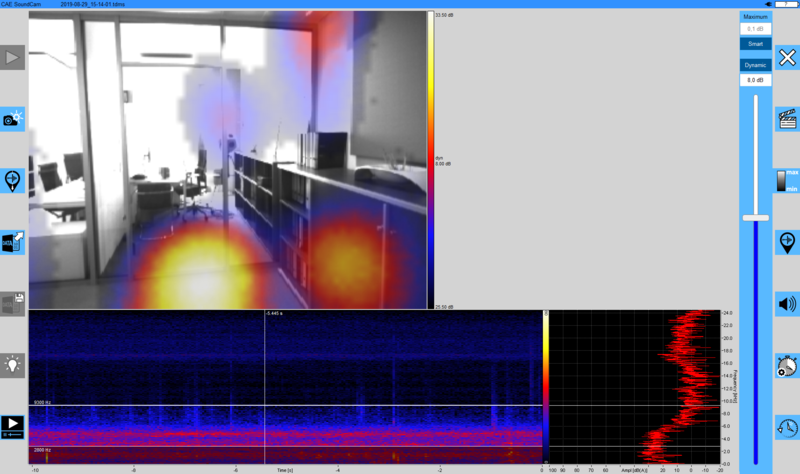Toggle the light bulb illumination icon
The image size is (800, 474).
coord(12,364)
